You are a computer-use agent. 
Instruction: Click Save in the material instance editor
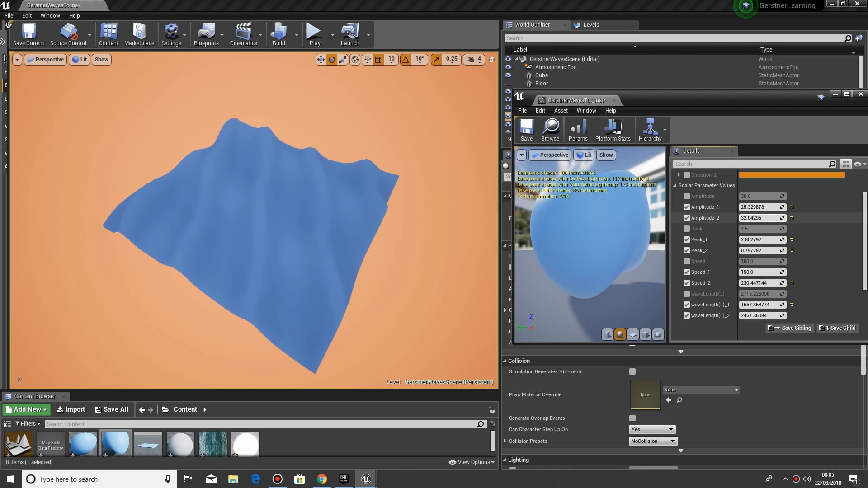527,130
